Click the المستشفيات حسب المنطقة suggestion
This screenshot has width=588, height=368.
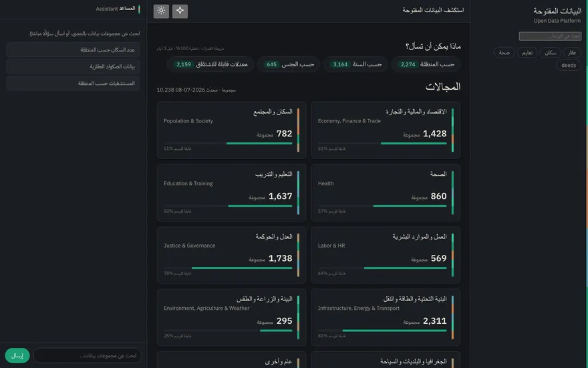click(x=73, y=84)
